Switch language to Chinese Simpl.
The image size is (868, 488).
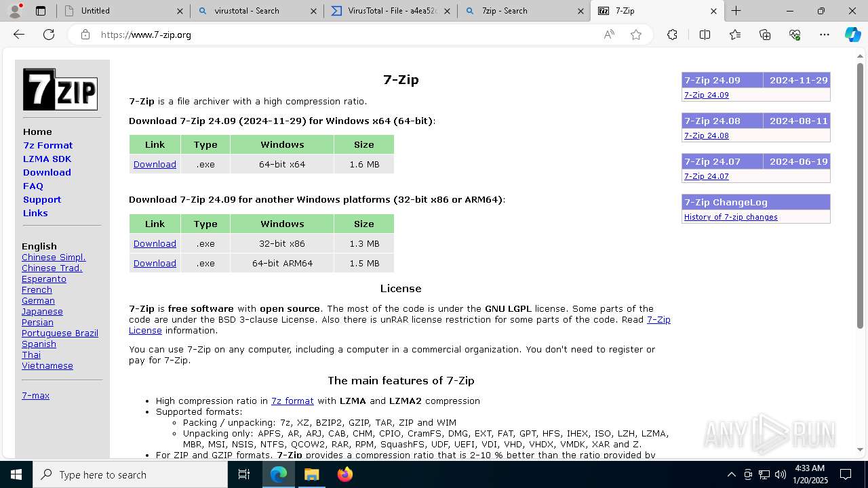pyautogui.click(x=54, y=257)
